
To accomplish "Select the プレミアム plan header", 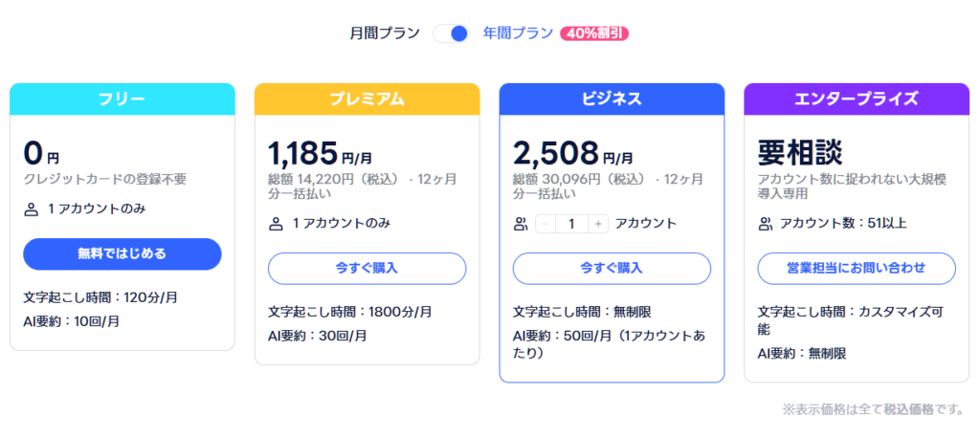I will (x=367, y=99).
